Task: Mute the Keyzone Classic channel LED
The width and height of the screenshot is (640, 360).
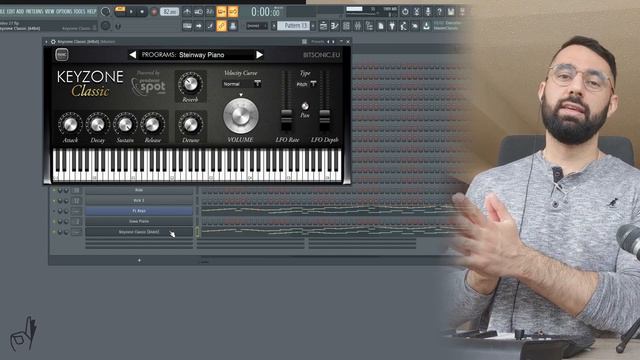Action: (54, 232)
